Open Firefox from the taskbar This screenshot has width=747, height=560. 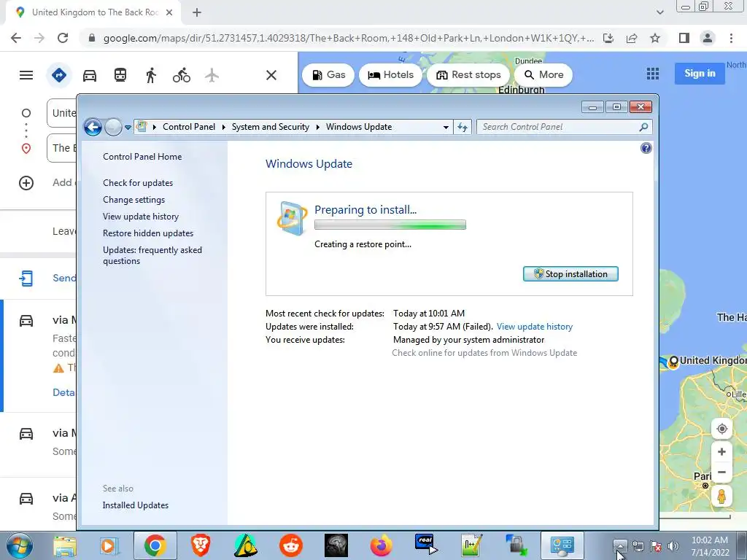tap(381, 545)
